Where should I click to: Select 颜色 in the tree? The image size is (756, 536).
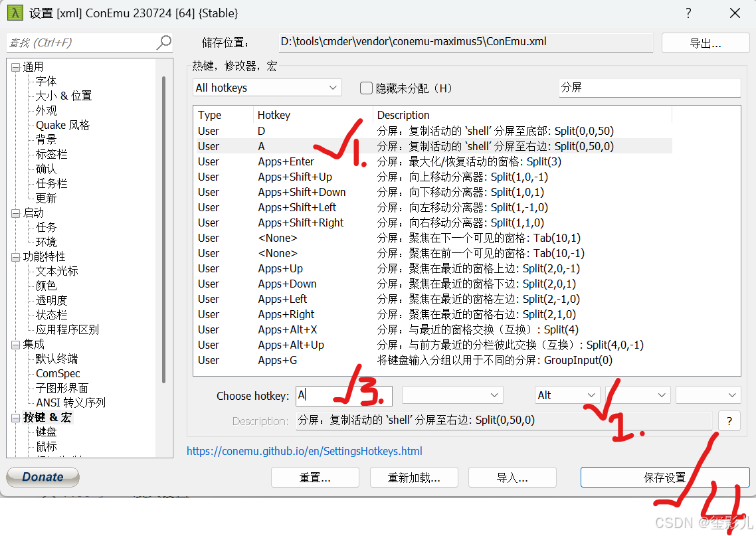pos(47,286)
